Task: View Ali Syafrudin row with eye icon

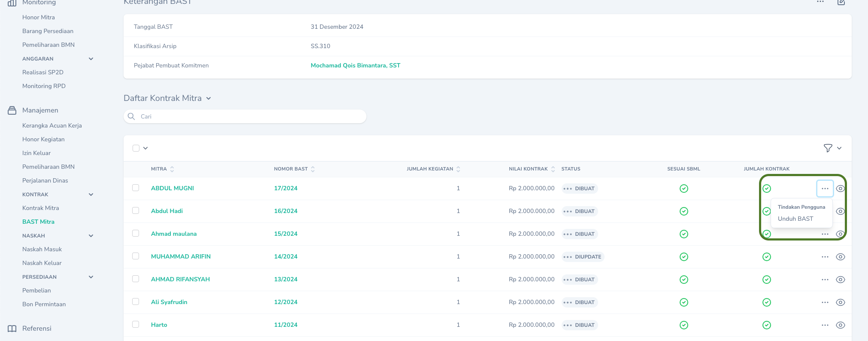Action: [x=841, y=302]
